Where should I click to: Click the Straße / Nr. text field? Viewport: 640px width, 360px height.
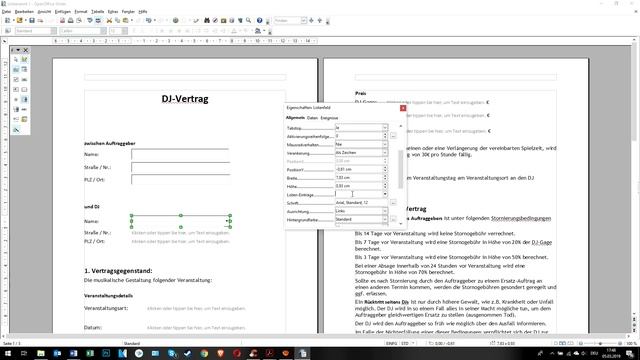[x=180, y=167]
